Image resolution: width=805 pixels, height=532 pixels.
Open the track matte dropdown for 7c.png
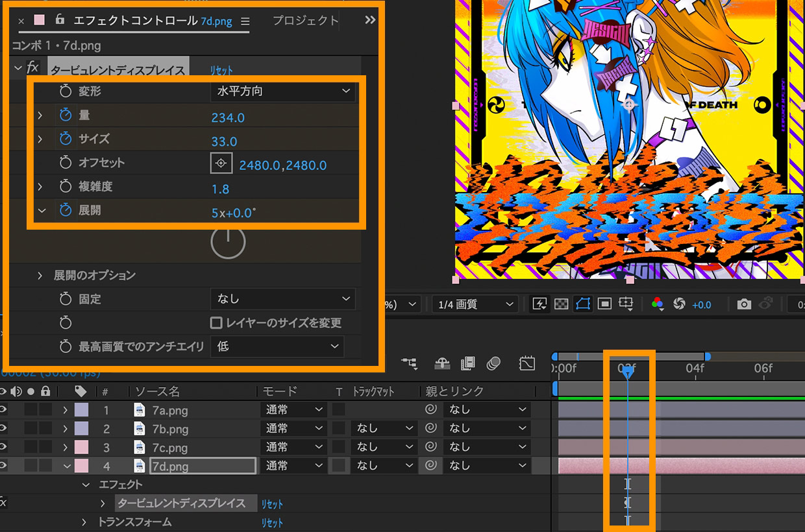384,447
